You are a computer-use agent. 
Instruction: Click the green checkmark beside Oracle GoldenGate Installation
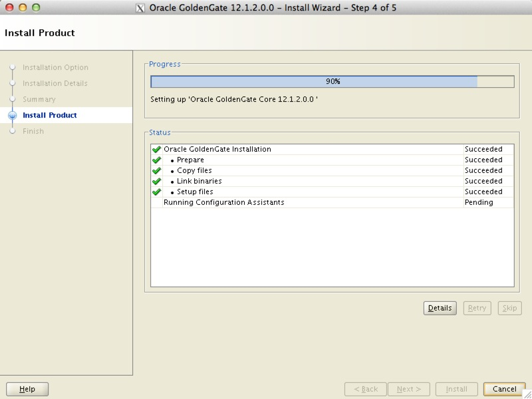(156, 149)
